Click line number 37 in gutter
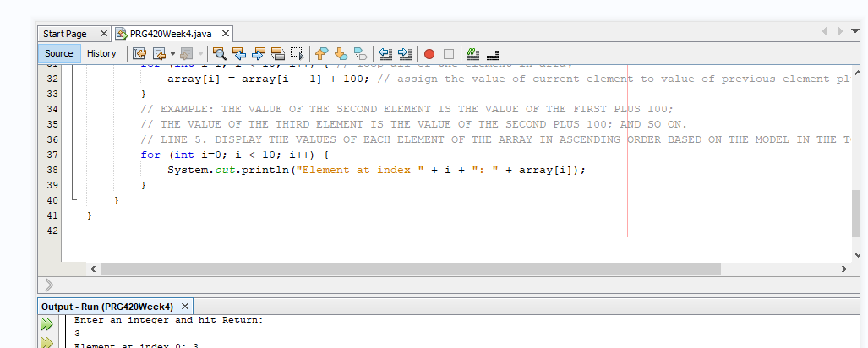The image size is (868, 348). click(52, 155)
